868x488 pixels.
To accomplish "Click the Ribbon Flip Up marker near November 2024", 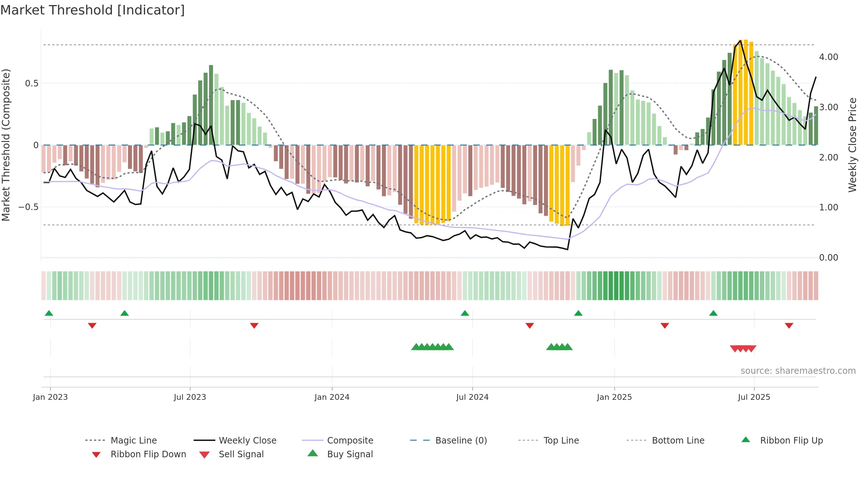I will coord(578,313).
